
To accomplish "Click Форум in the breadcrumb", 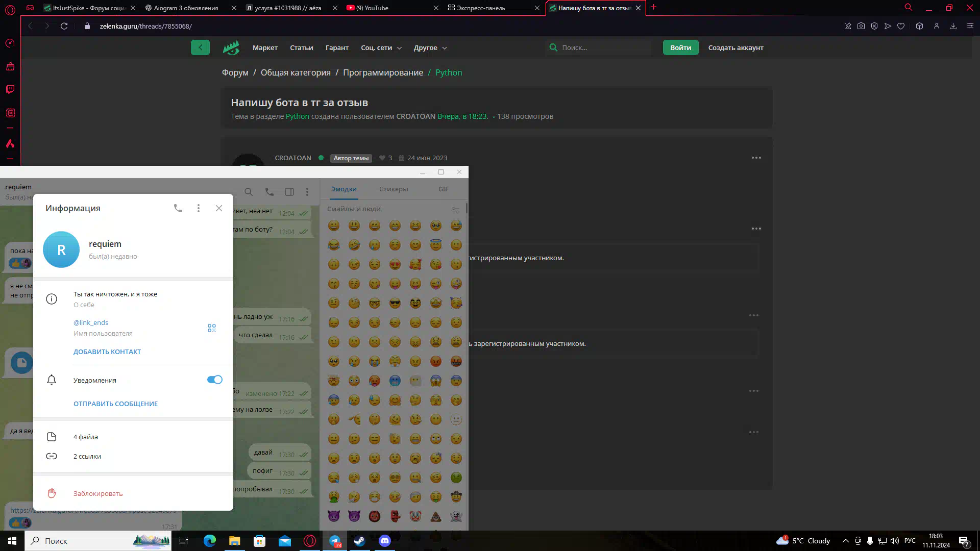I will (235, 72).
